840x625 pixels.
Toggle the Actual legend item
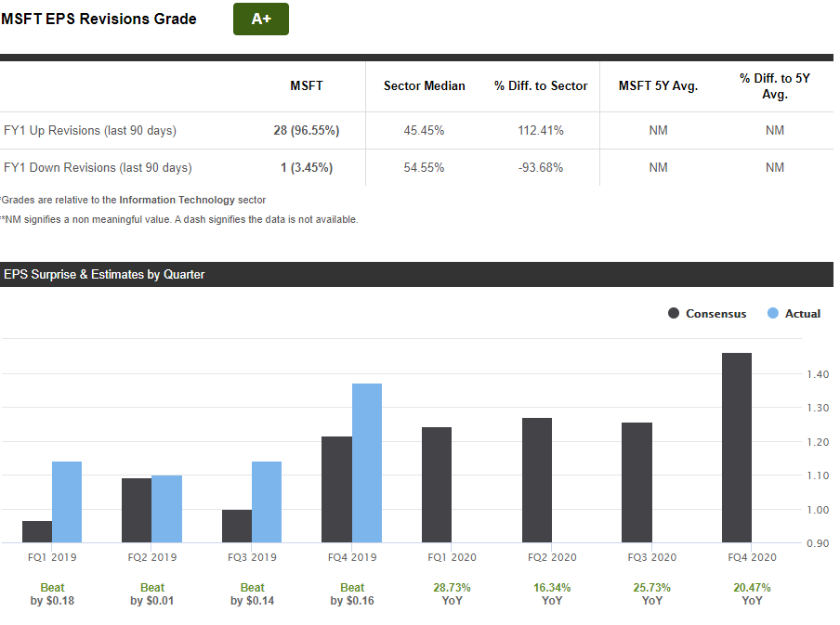pyautogui.click(x=794, y=314)
